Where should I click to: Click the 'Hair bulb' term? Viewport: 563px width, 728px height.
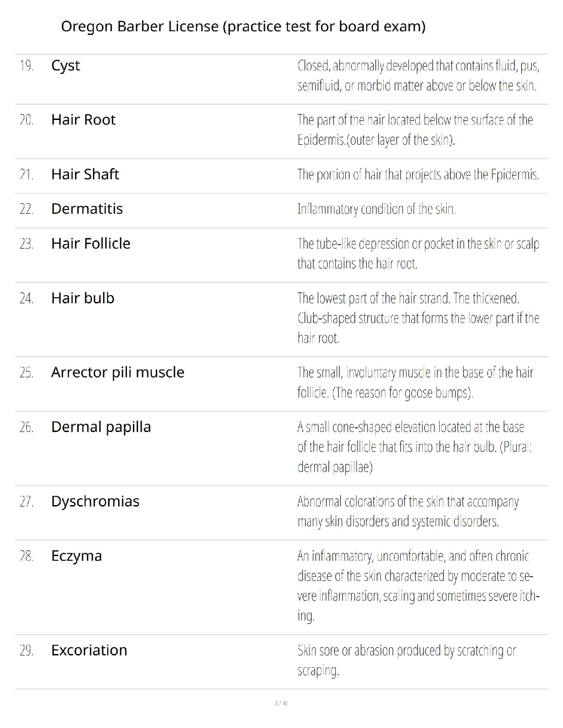[x=83, y=298]
